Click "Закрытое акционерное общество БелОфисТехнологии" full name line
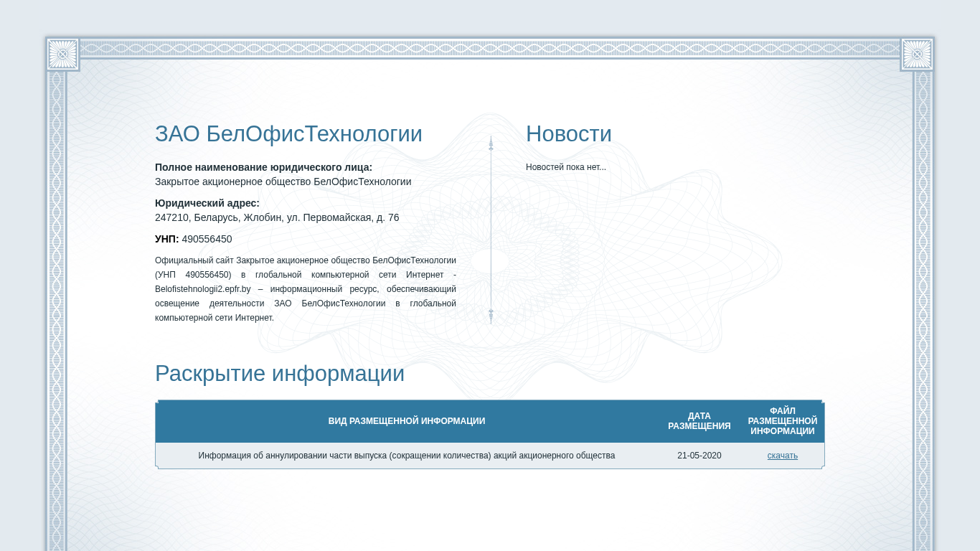The height and width of the screenshot is (551, 980). tap(283, 182)
